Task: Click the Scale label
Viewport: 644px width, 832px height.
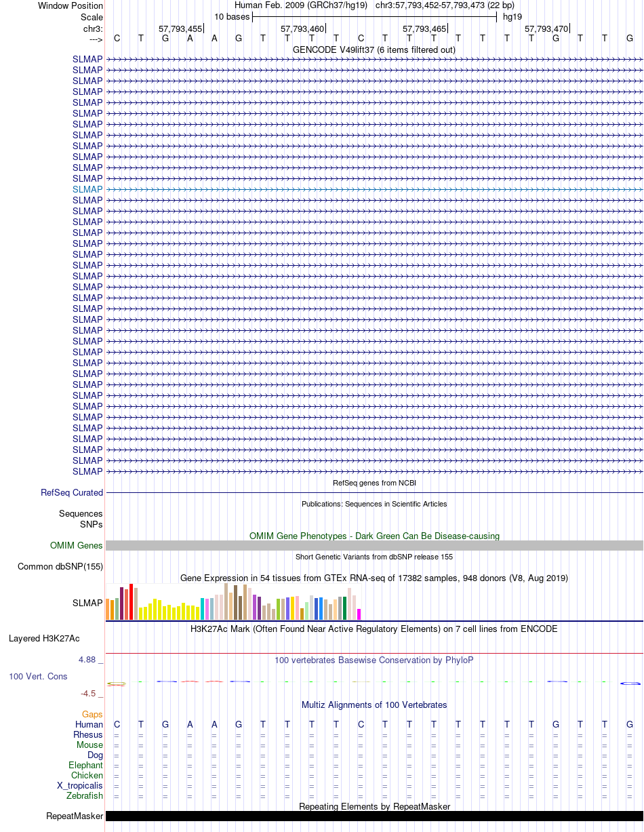Action: 92,17
